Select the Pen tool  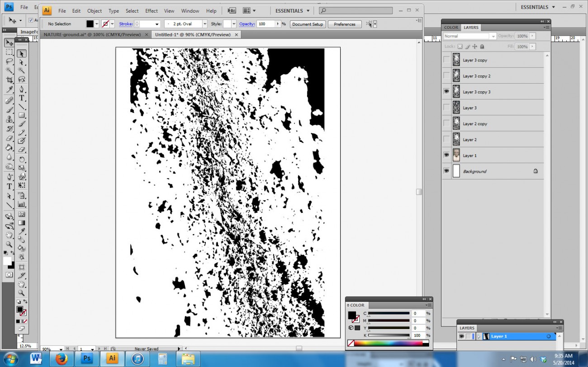[x=21, y=90]
